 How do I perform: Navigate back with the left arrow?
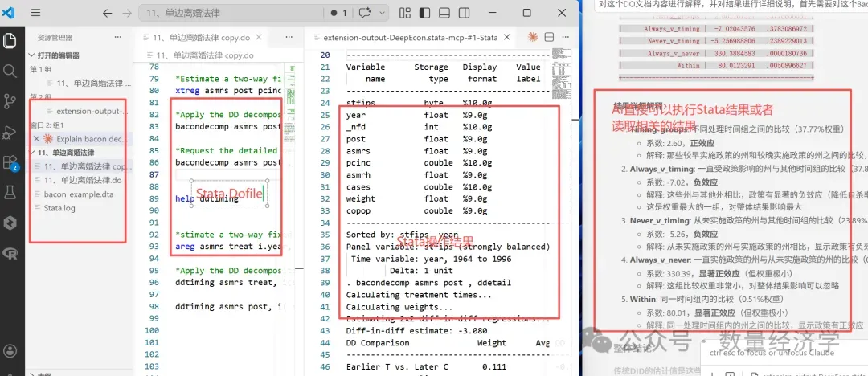tap(108, 13)
